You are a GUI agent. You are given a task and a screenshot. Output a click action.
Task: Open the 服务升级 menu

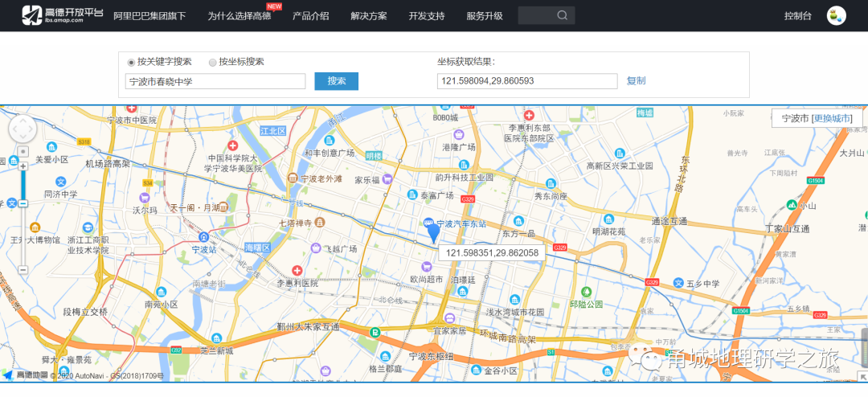click(x=485, y=15)
